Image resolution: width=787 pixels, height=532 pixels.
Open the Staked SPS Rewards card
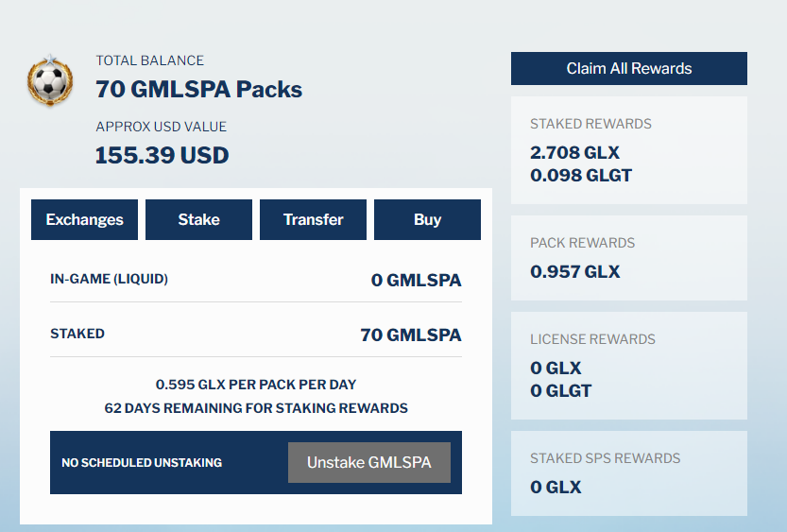pos(628,473)
